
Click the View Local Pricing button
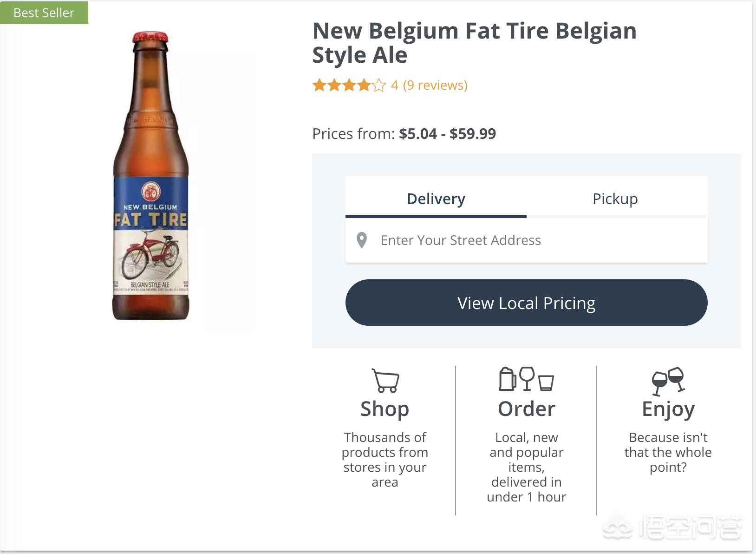click(526, 303)
